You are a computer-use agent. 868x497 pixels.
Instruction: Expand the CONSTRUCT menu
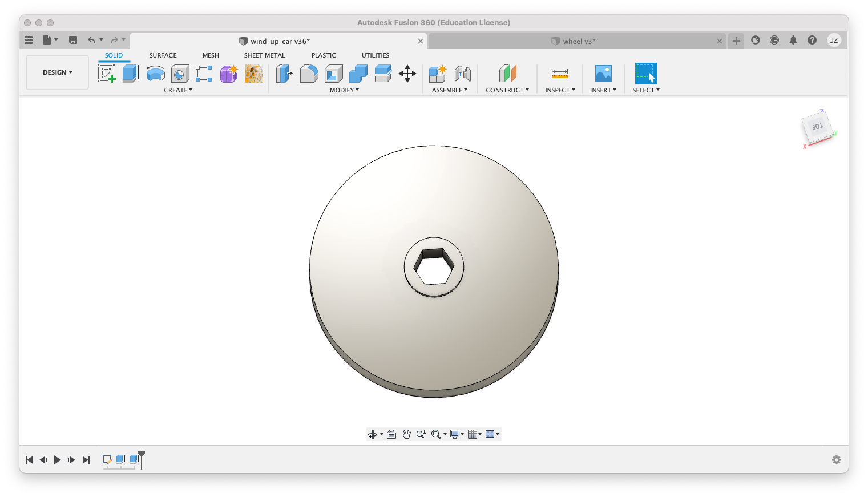coord(507,90)
